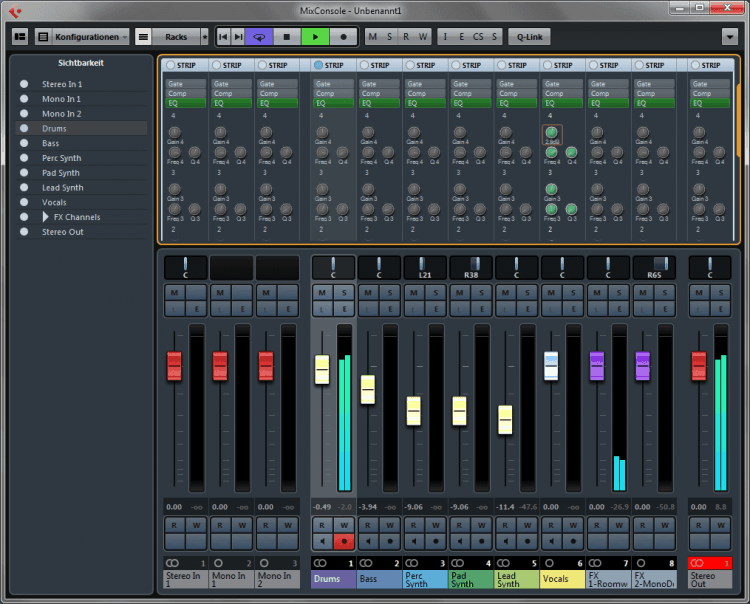Open the Racks settings dropdown arrow
The image size is (750, 604).
coord(205,37)
